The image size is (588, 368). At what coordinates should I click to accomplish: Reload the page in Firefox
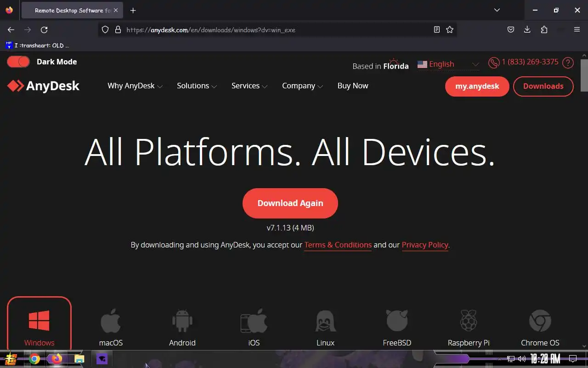coord(44,29)
